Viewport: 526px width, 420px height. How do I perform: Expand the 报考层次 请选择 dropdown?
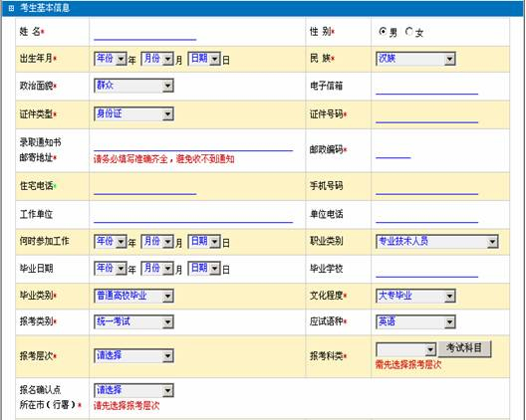pos(133,355)
